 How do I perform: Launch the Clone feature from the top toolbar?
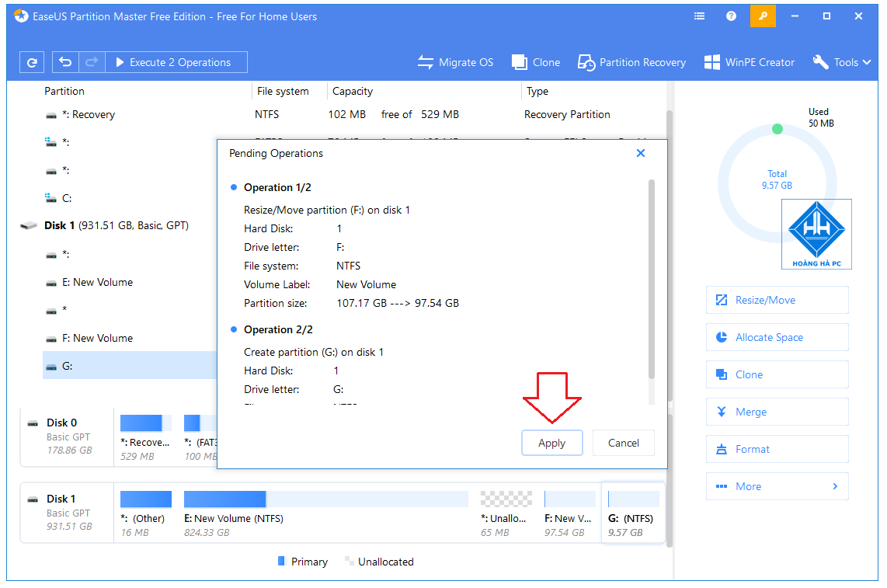[x=535, y=62]
